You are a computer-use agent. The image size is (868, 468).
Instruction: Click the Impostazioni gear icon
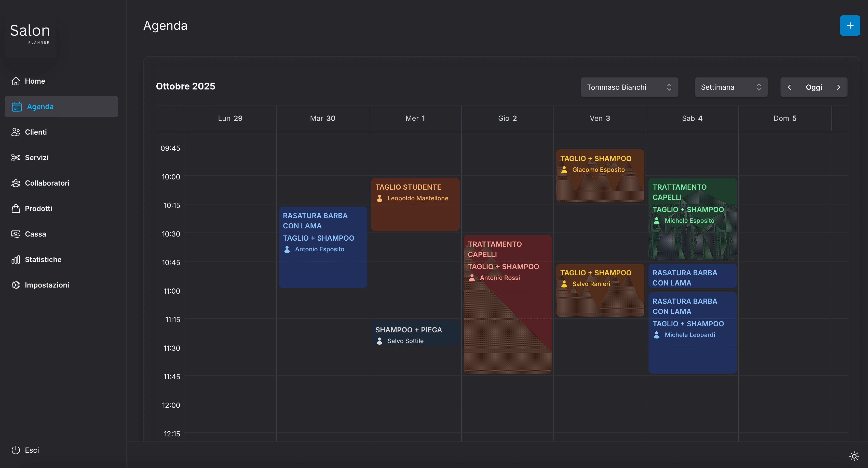coord(16,285)
